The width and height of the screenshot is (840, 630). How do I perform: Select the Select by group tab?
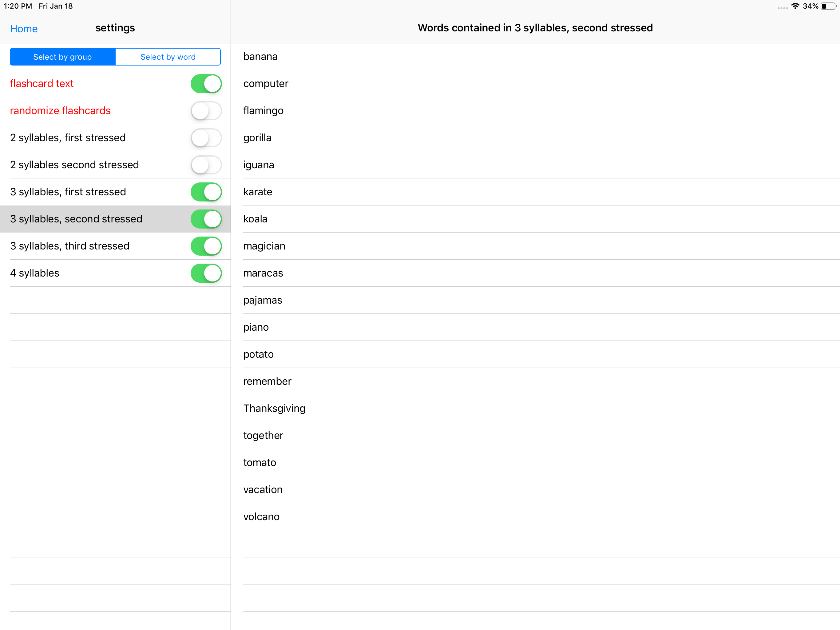click(x=62, y=57)
